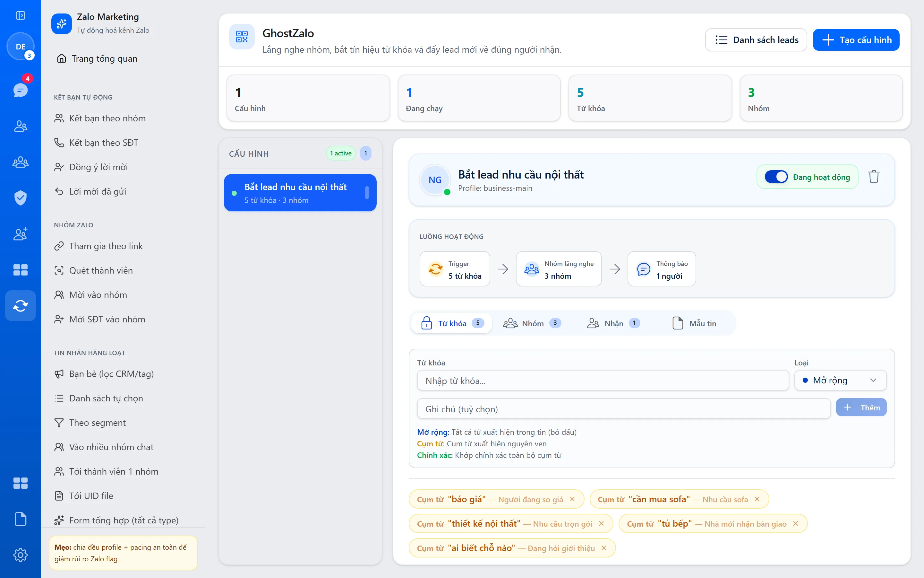Open Tham gia theo link menu item
This screenshot has height=578, width=924.
[x=98, y=246]
